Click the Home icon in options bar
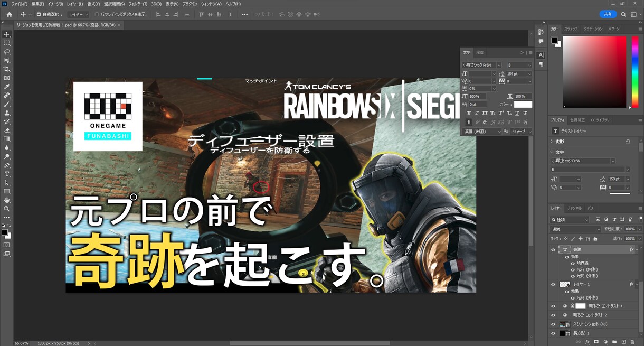644x346 pixels. (x=9, y=14)
